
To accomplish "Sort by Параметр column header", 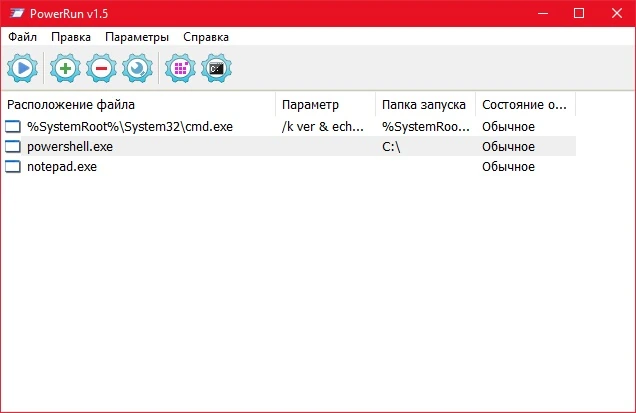I will (326, 105).
